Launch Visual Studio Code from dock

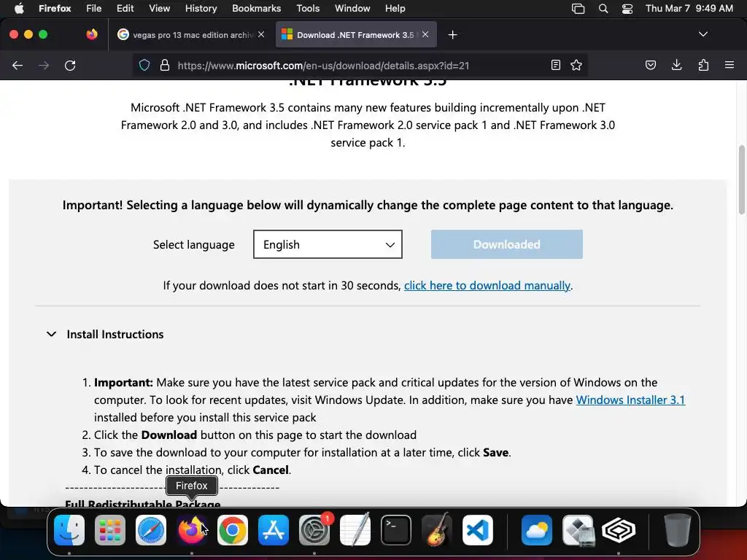click(478, 530)
